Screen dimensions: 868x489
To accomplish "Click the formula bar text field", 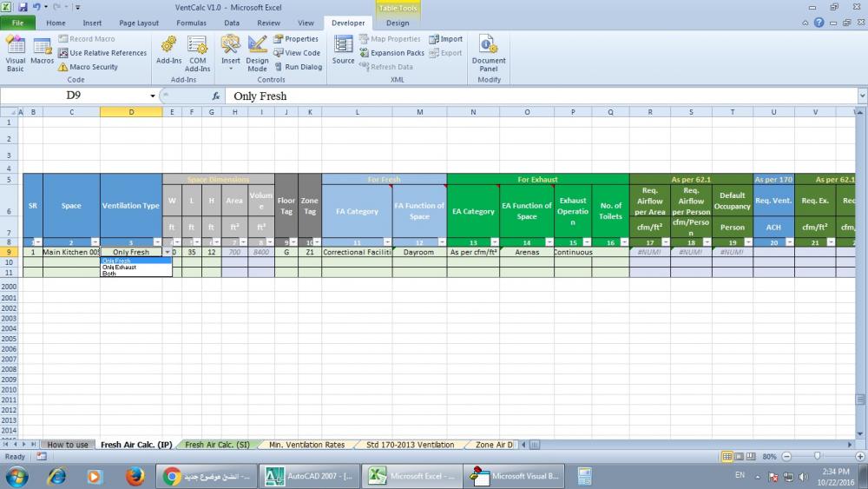I will point(542,96).
